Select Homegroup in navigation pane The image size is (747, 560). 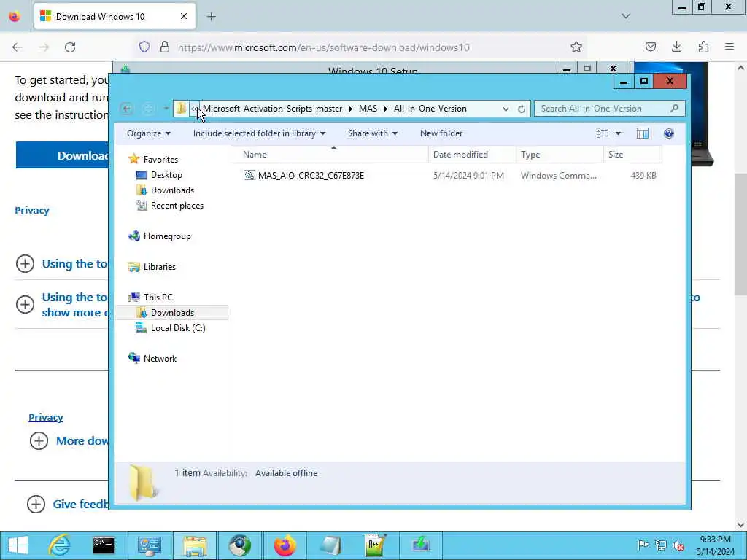pyautogui.click(x=167, y=236)
